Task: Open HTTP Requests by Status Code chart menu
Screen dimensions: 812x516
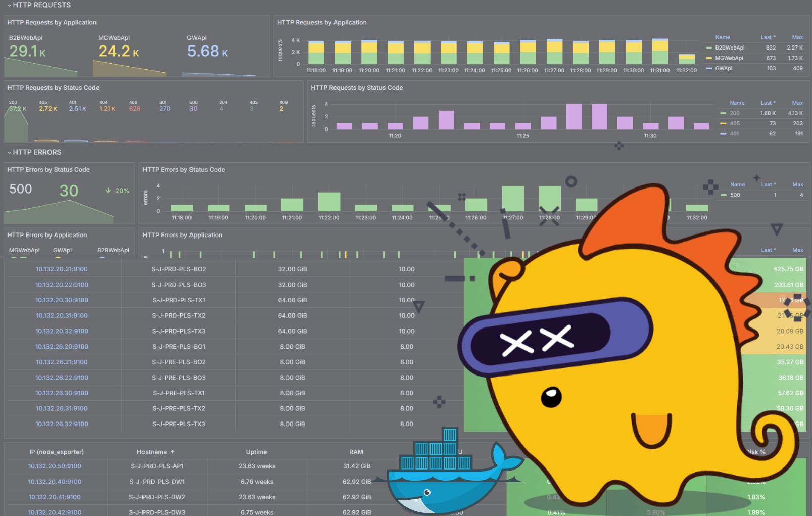Action: pos(356,88)
